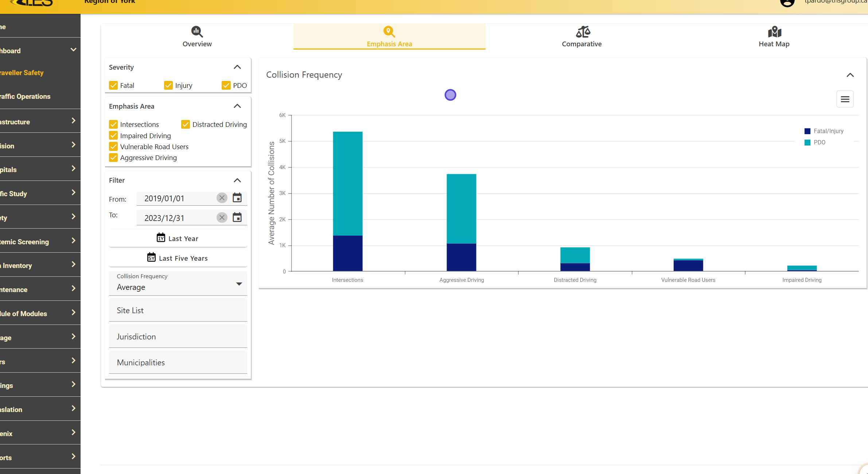Clear the From date with X icon
This screenshot has height=474, width=868.
tap(222, 198)
